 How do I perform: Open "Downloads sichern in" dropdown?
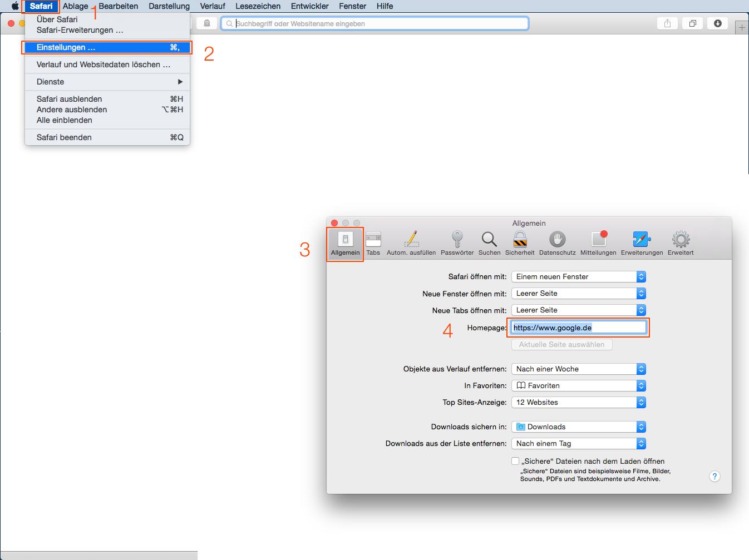[x=579, y=427]
